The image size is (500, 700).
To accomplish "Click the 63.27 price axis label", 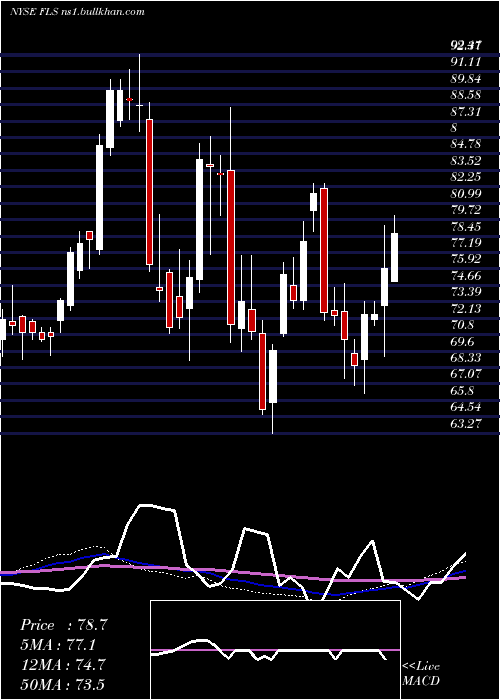I will coord(465,424).
